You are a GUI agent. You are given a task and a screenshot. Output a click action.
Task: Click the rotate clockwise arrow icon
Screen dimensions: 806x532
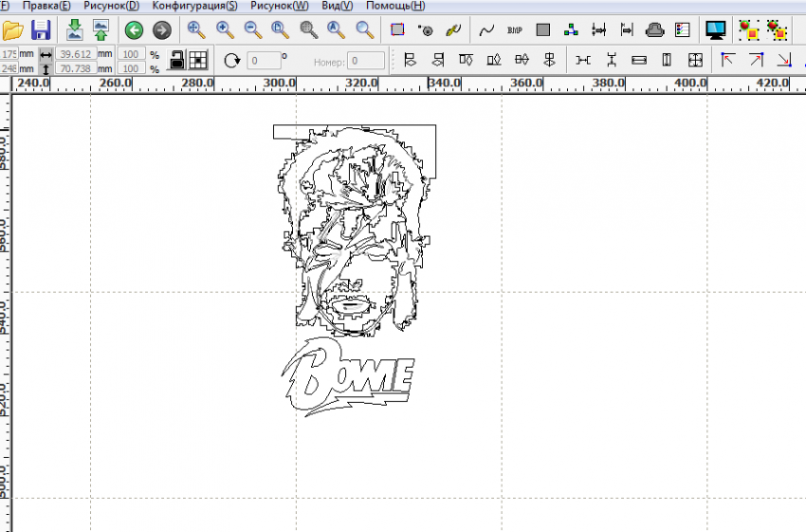(231, 61)
